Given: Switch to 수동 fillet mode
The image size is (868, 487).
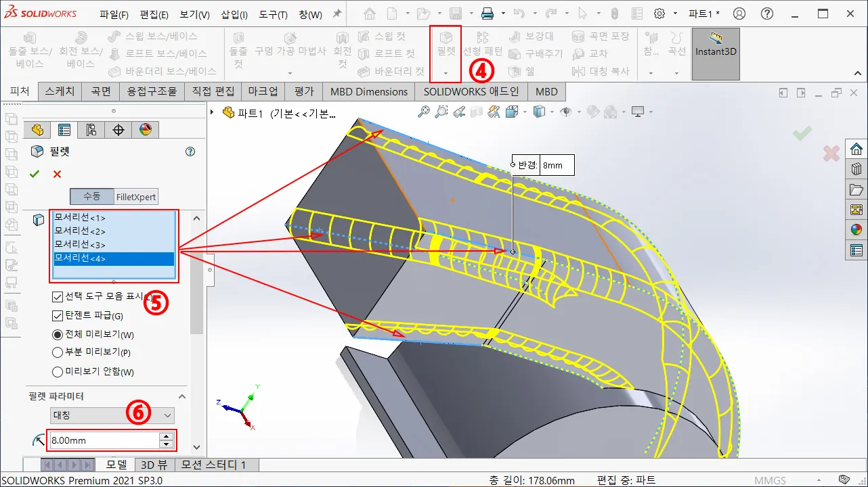Looking at the screenshot, I should pyautogui.click(x=92, y=197).
